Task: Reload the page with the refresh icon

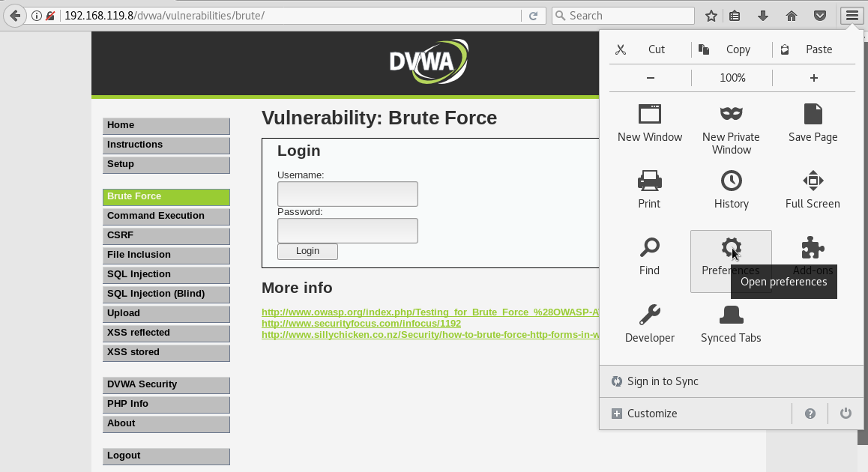Action: (x=533, y=16)
